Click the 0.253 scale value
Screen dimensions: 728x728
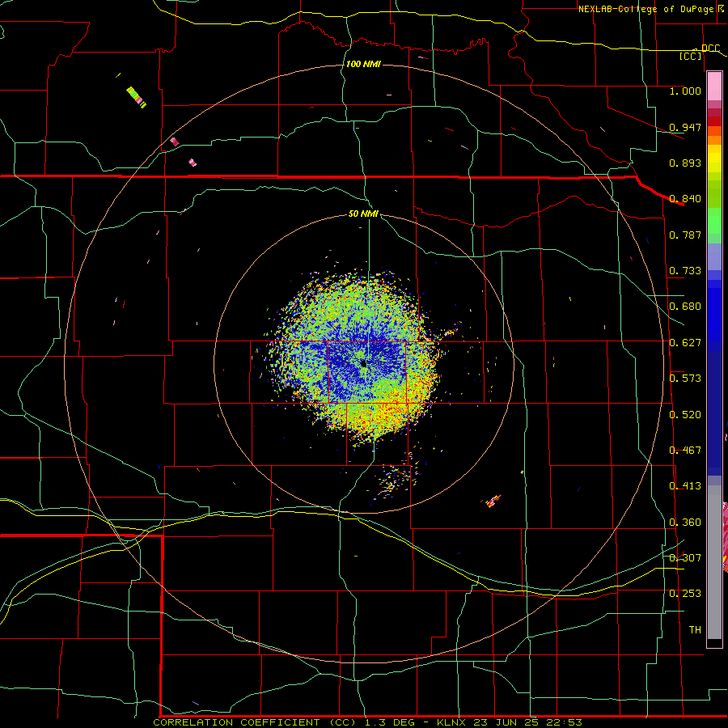[x=685, y=594]
